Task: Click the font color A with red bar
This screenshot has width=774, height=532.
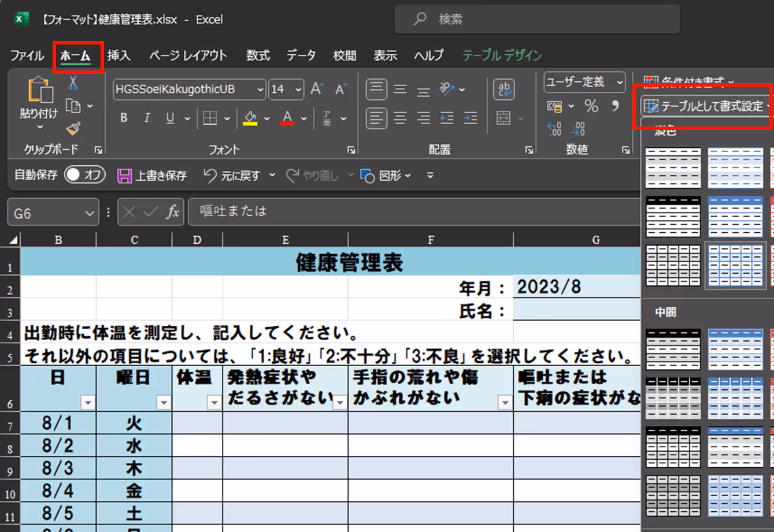Action: click(x=287, y=118)
